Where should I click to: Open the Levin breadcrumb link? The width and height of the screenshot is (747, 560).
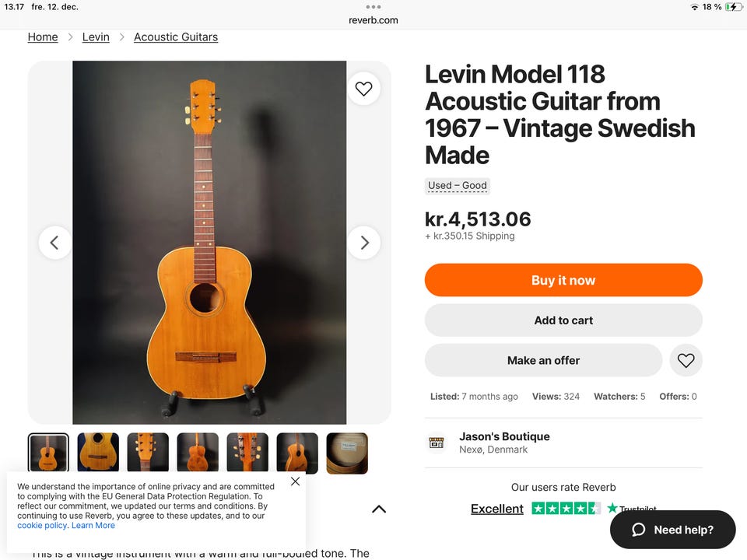[96, 37]
